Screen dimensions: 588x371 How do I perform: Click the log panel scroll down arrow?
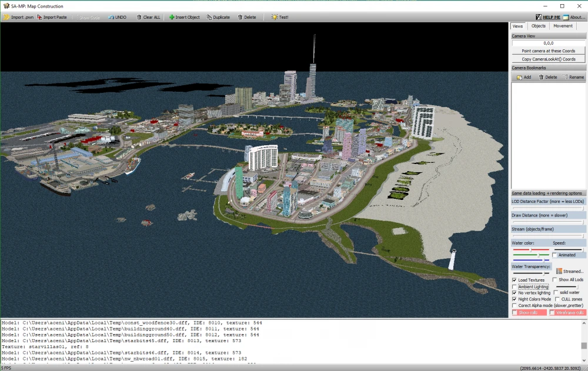(584, 360)
